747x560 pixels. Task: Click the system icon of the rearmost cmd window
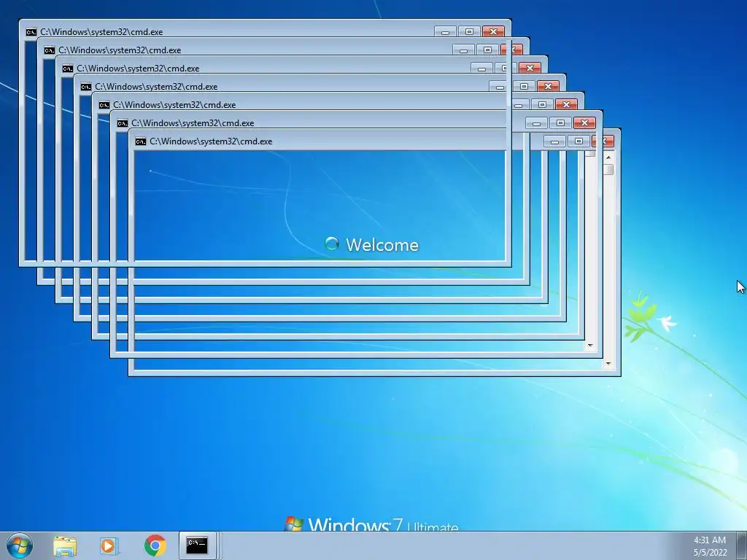[x=141, y=141]
